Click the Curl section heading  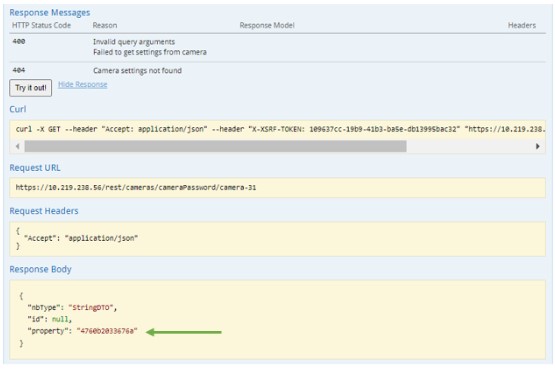pyautogui.click(x=18, y=109)
